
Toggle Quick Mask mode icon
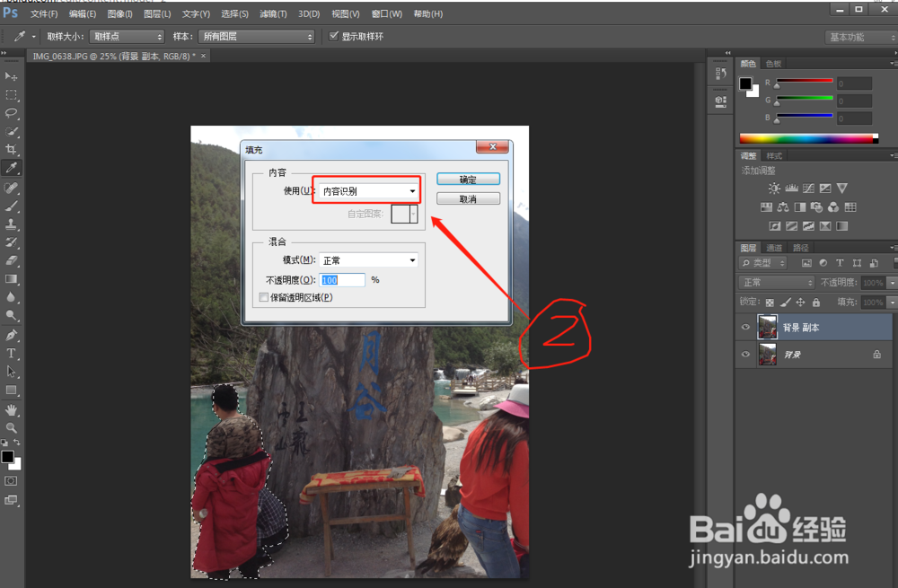pos(11,481)
